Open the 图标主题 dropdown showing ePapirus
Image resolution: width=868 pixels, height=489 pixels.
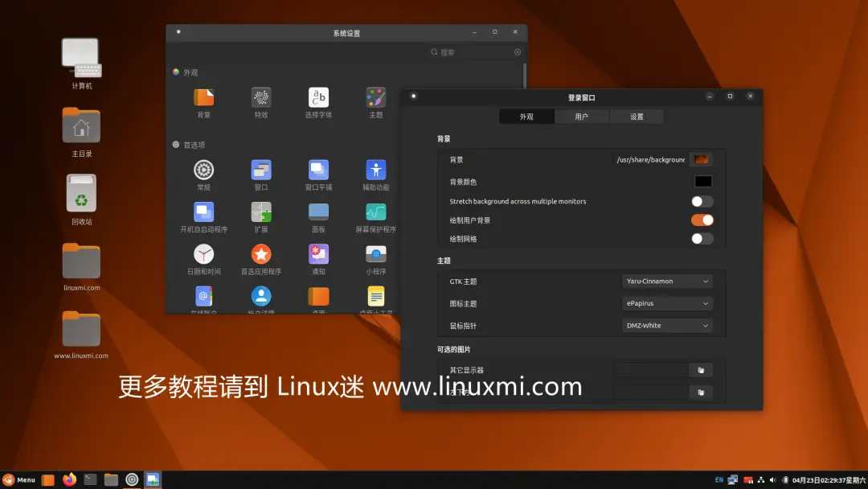coord(667,303)
